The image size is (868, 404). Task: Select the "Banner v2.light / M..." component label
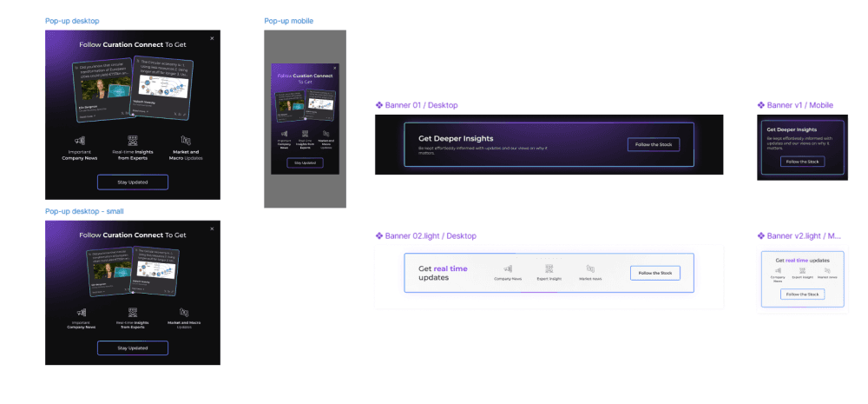pyautogui.click(x=804, y=236)
